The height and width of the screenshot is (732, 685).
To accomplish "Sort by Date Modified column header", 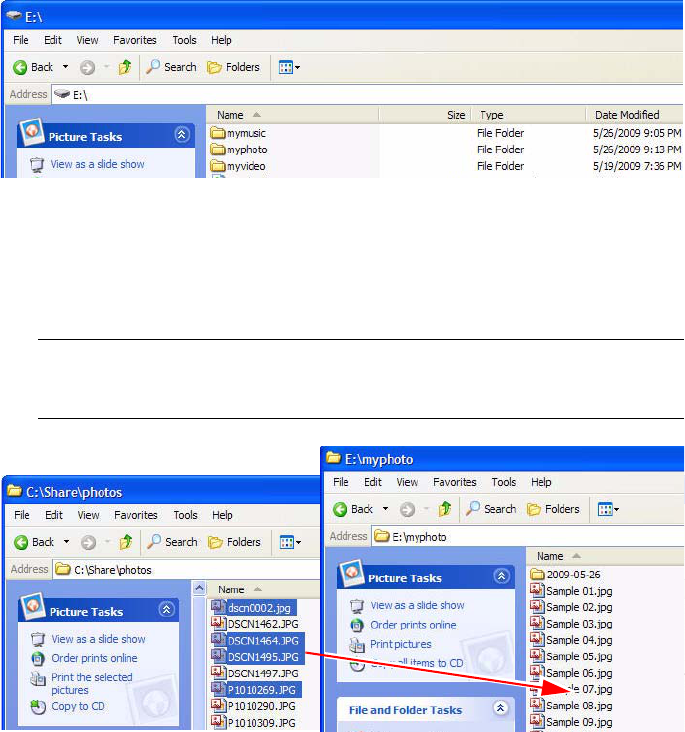I will [627, 115].
